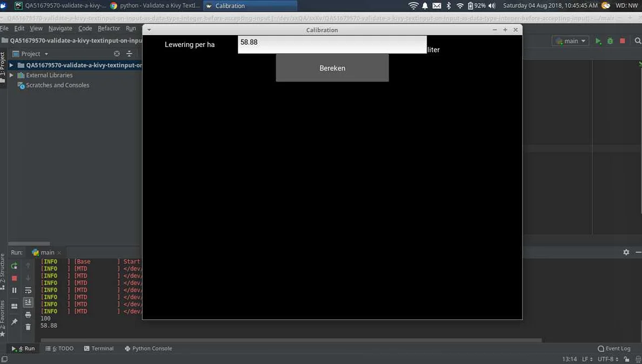Image resolution: width=642 pixels, height=364 pixels.
Task: Open Search Everywhere magnifier icon
Action: 638,41
